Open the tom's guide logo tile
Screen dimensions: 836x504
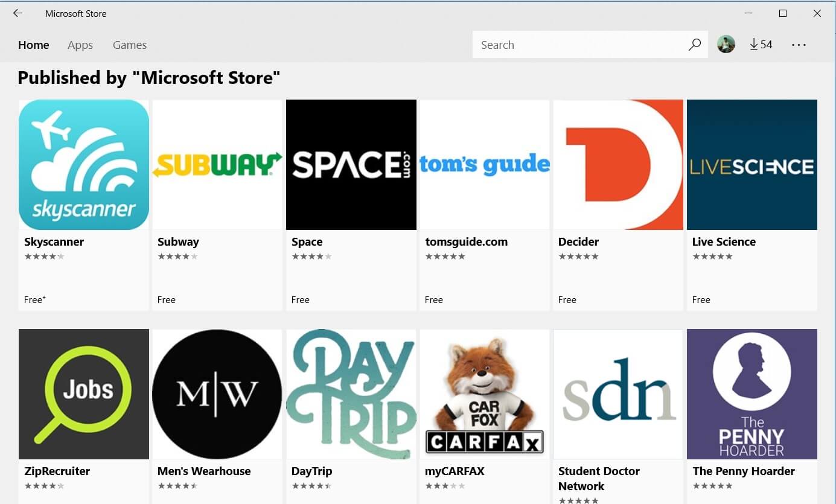coord(485,165)
